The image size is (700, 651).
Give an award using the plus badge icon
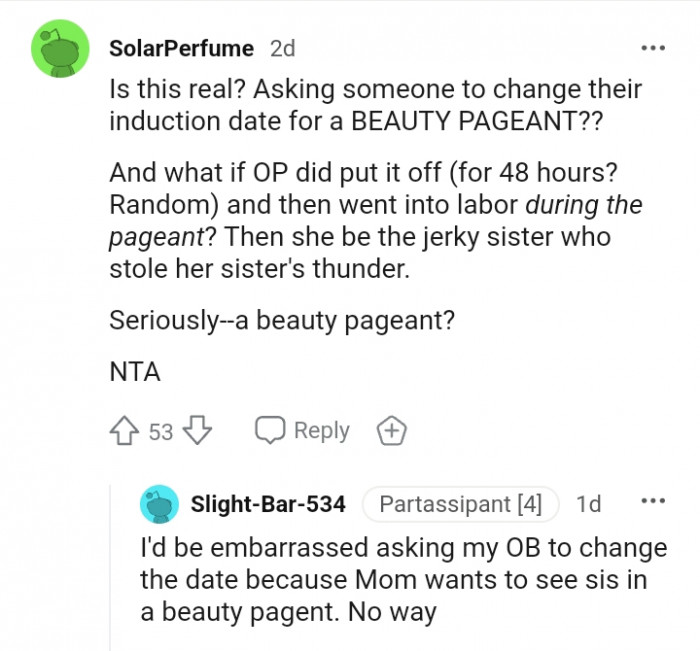pos(391,431)
